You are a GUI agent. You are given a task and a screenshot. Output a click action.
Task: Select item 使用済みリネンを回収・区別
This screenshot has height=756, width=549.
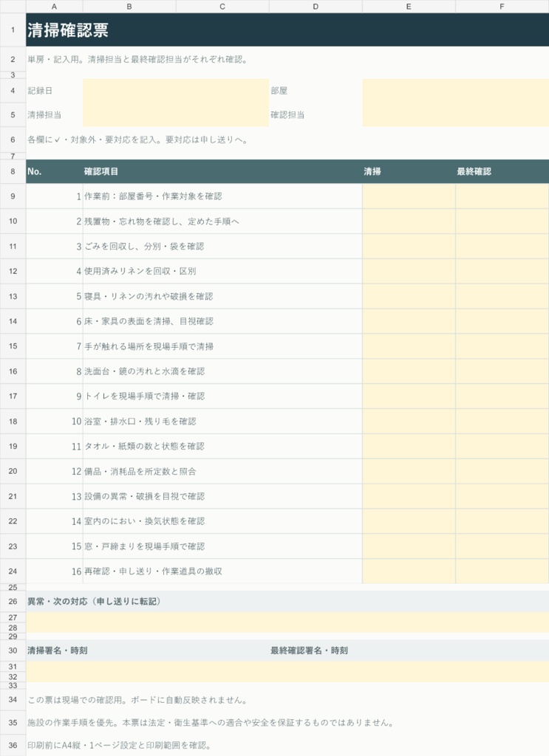[222, 271]
